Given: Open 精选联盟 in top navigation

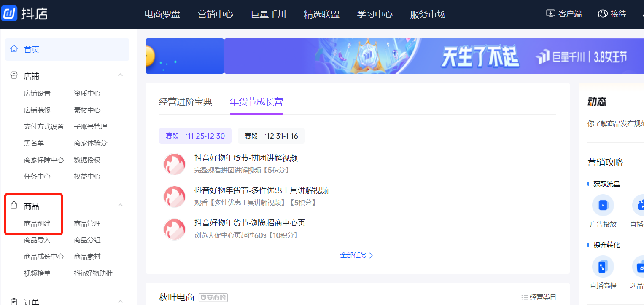Looking at the screenshot, I should point(322,14).
